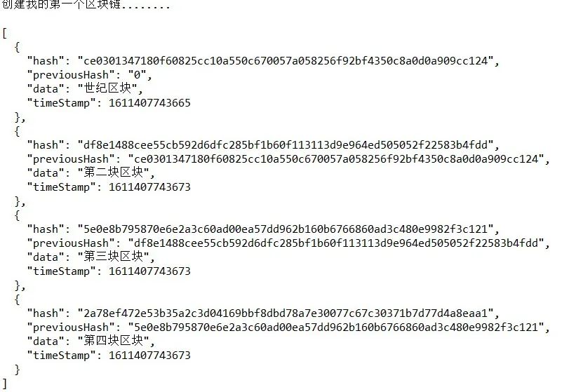
Task: Click the first block's hash value starting ce0301
Action: click(286, 61)
